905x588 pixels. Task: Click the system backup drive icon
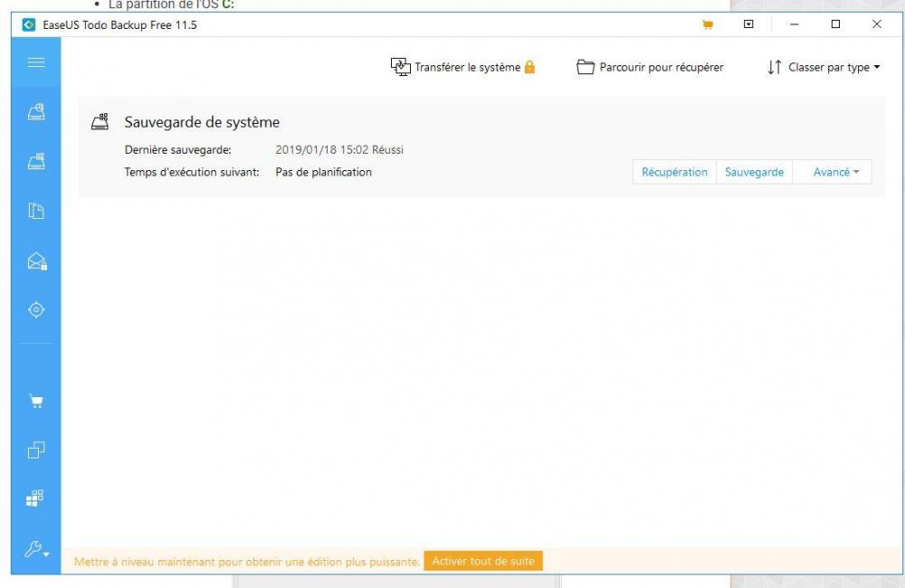[x=100, y=122]
